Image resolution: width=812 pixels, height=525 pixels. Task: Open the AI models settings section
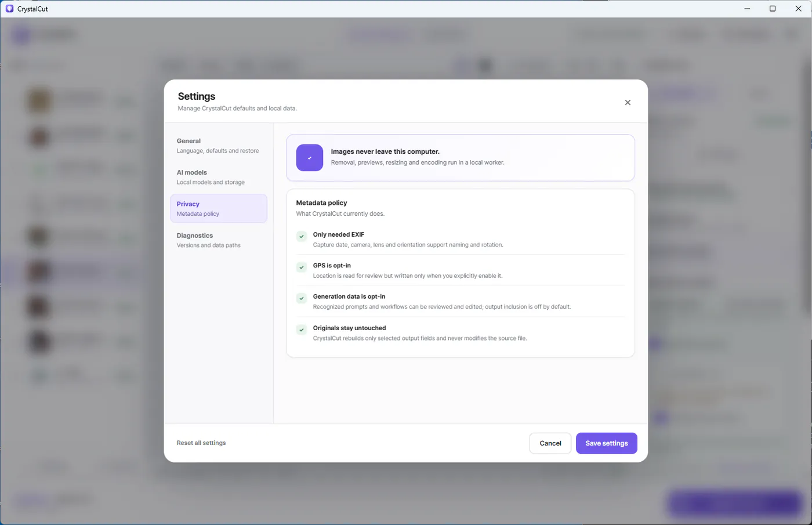point(218,177)
